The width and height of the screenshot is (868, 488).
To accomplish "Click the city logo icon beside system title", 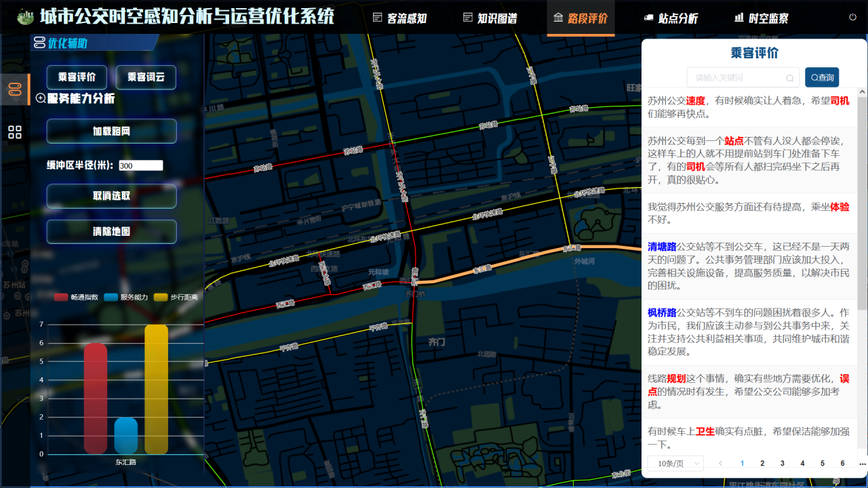I will 25,16.
